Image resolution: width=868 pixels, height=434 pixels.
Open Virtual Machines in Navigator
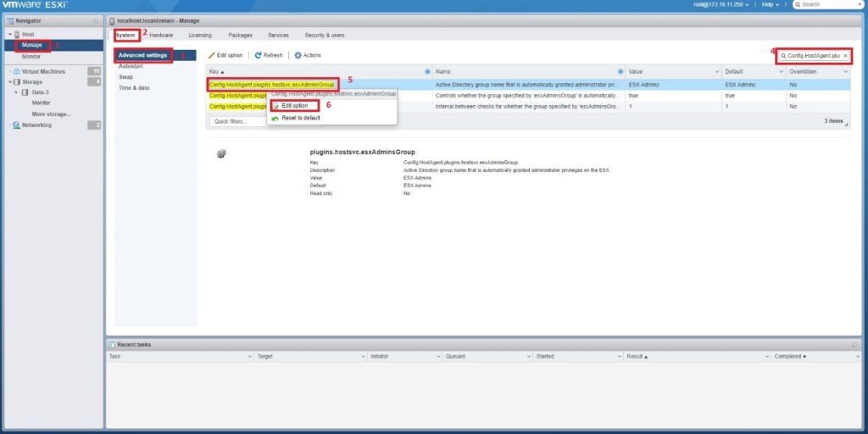(x=43, y=71)
